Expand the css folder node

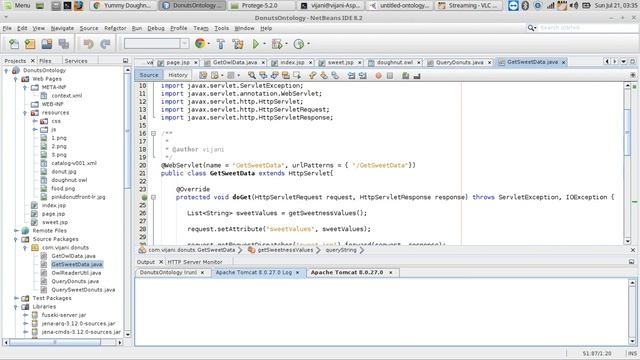click(35, 121)
